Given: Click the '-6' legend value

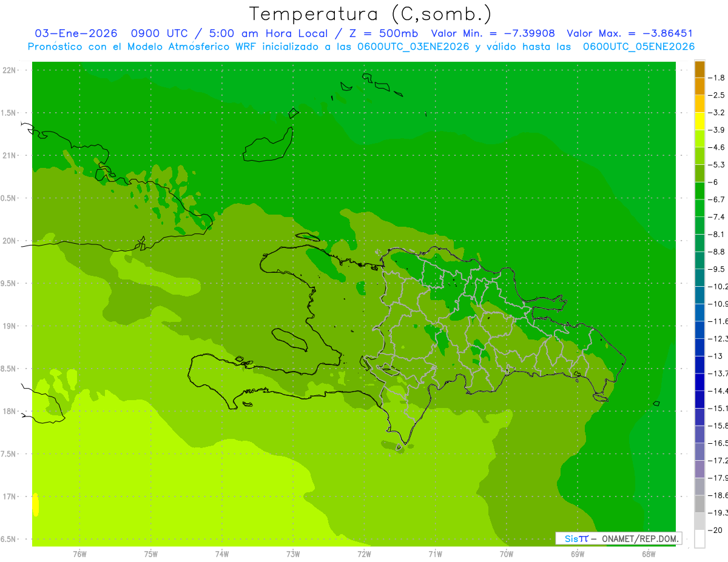Looking at the screenshot, I should [713, 182].
